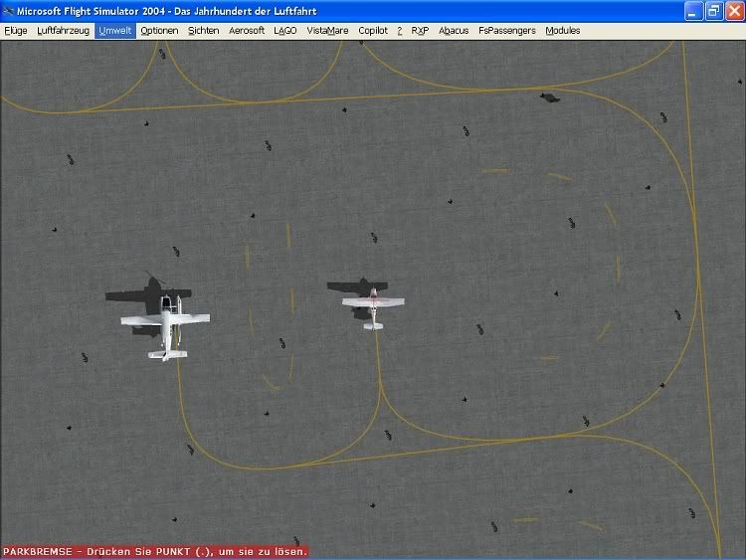Viewport: 746px width, 560px height.
Task: Open the Aerosoft menu
Action: point(247,31)
